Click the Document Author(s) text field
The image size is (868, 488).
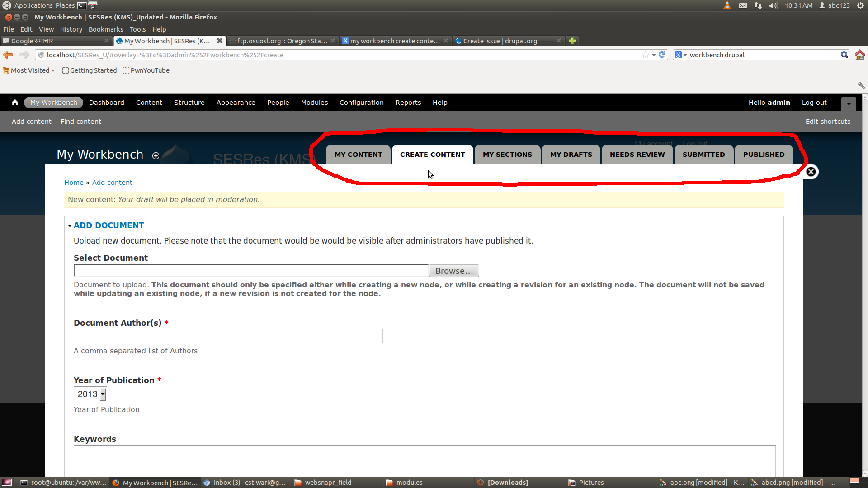228,336
